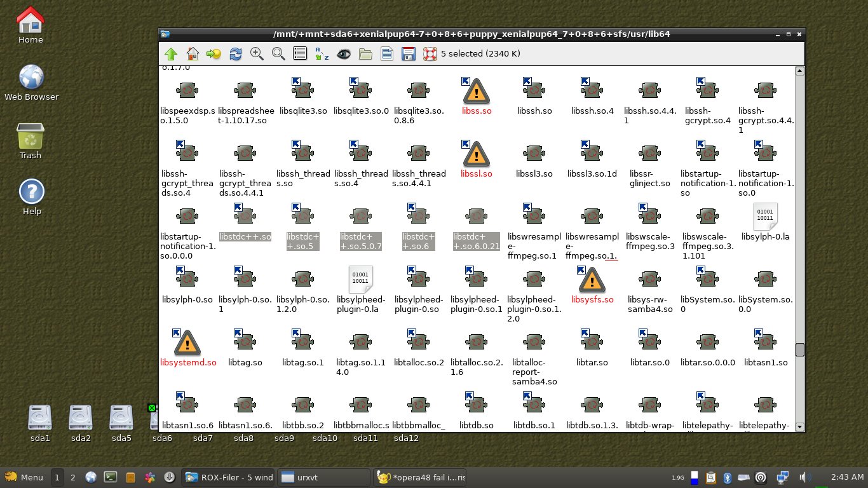Launch the browser globe in the taskbar
The width and height of the screenshot is (868, 488).
coord(90,477)
